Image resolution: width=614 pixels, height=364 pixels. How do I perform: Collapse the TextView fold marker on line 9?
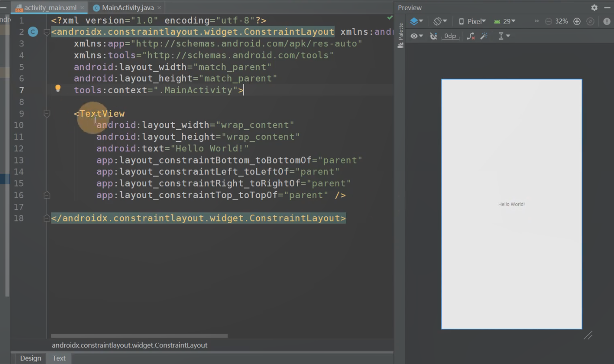(x=46, y=113)
